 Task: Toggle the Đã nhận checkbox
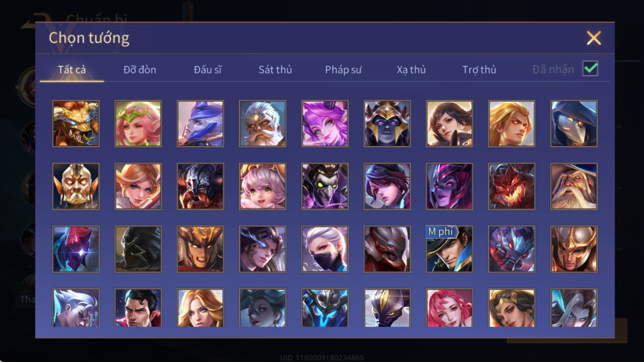[x=590, y=69]
